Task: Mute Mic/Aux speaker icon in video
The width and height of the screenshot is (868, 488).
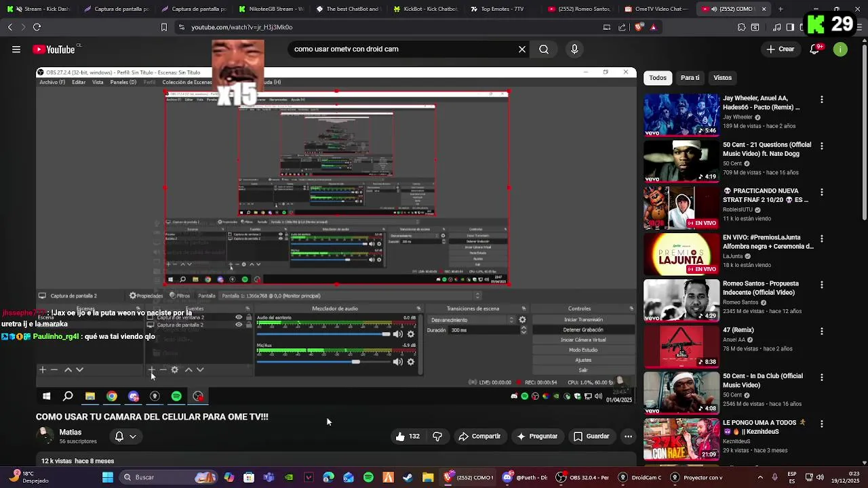Action: pyautogui.click(x=398, y=362)
